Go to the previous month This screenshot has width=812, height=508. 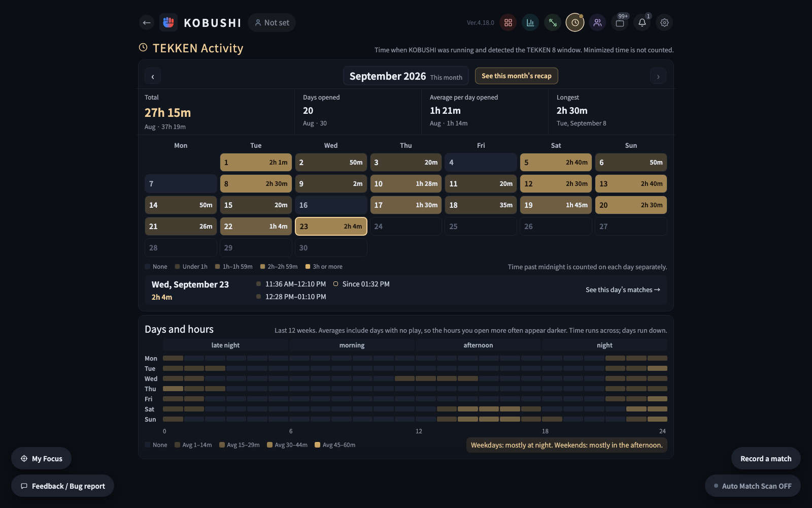(x=153, y=76)
